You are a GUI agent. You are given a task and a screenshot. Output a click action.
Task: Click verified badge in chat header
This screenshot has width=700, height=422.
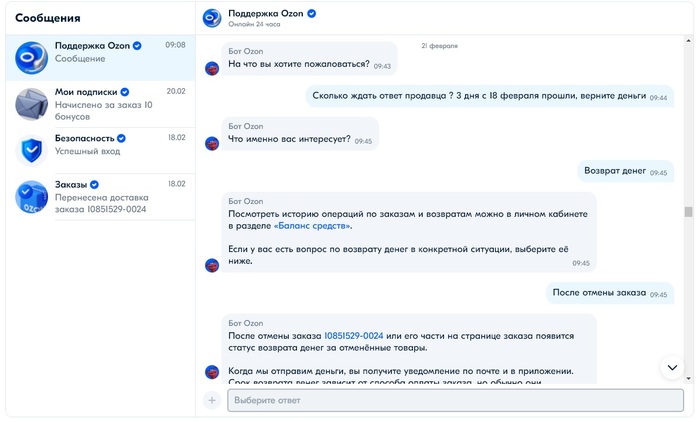click(x=312, y=13)
